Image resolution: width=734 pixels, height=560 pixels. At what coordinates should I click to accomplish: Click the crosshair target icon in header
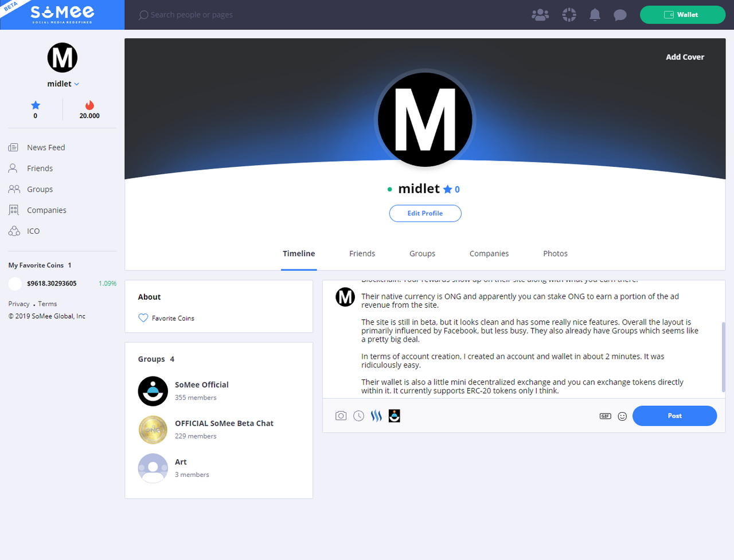(569, 15)
